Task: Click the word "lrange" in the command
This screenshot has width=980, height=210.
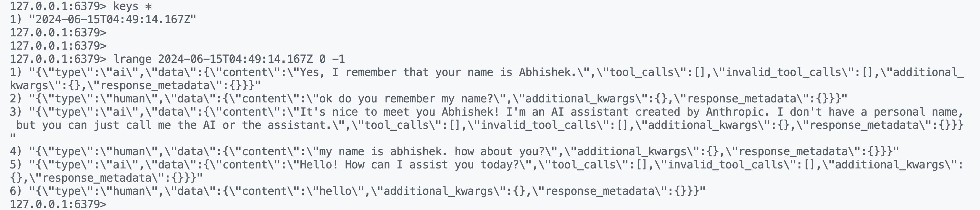Action: (x=132, y=59)
